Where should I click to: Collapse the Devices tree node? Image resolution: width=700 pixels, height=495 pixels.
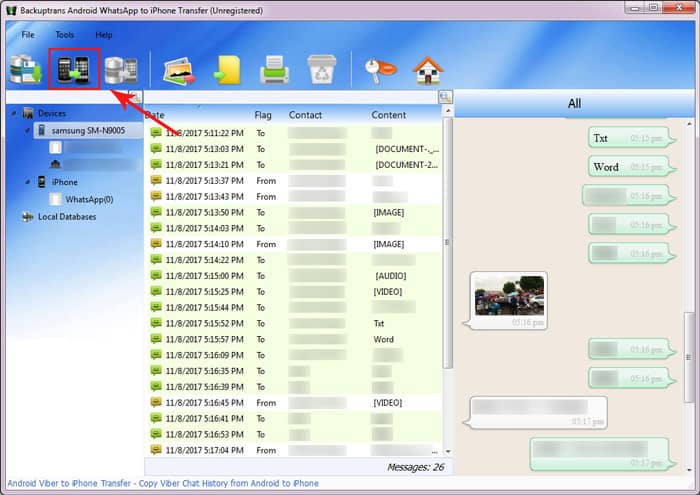[x=14, y=114]
